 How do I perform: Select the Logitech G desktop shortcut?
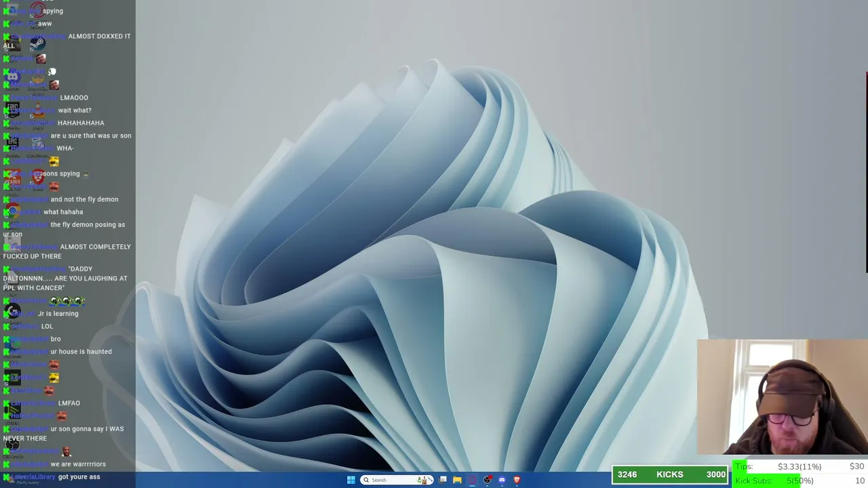[12, 310]
